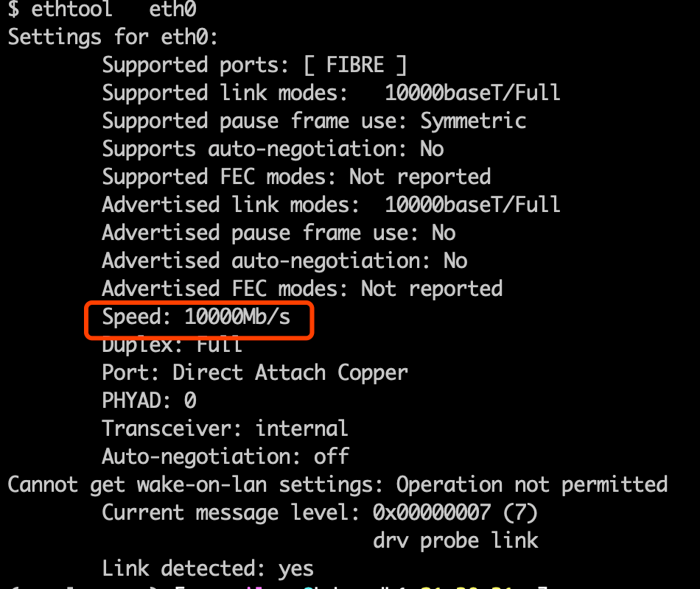Click Supported link modes 10000baseT/Full
700x589 pixels.
331,93
